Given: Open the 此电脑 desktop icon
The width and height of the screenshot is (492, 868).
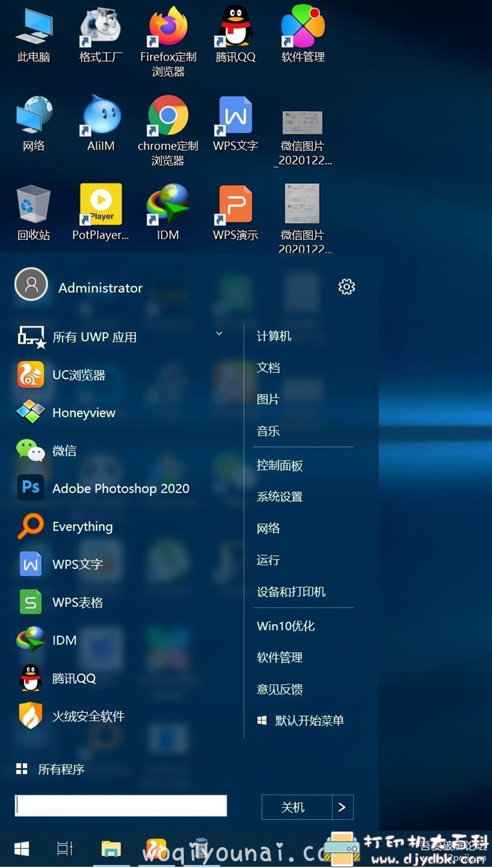Looking at the screenshot, I should coord(34,36).
